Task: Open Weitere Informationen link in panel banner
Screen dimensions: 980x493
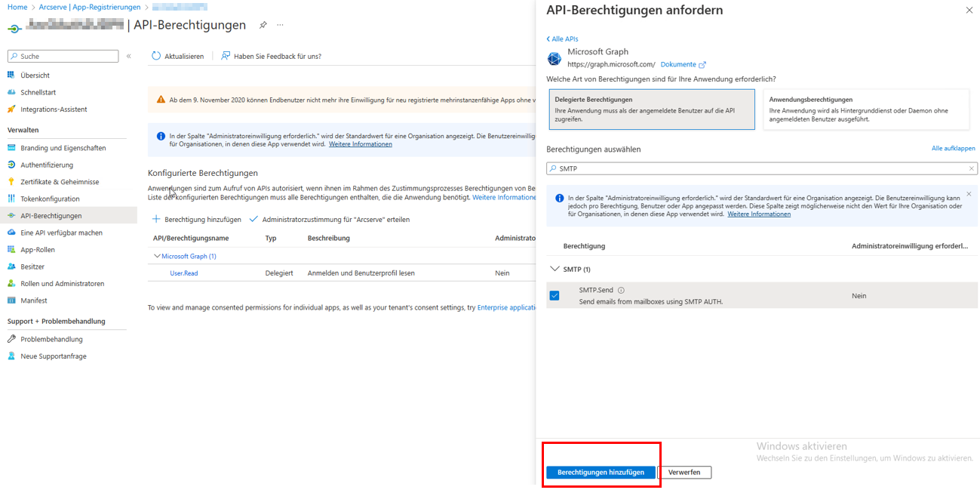Action: [x=759, y=214]
